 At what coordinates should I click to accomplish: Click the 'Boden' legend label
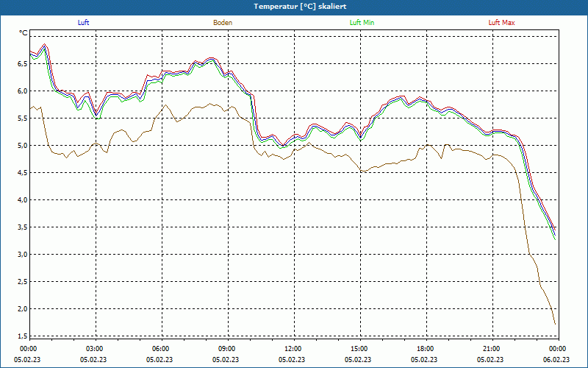point(223,23)
